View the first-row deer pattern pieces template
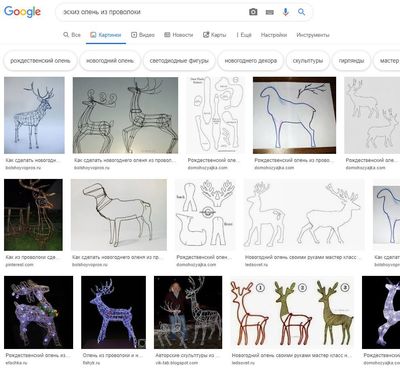Image resolution: width=400 pixels, height=370 pixels. [215, 115]
